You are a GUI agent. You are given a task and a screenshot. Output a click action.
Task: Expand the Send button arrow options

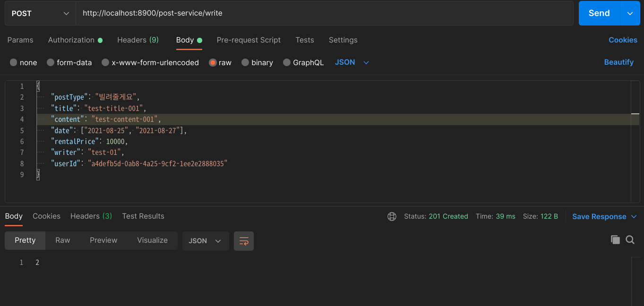pyautogui.click(x=630, y=13)
